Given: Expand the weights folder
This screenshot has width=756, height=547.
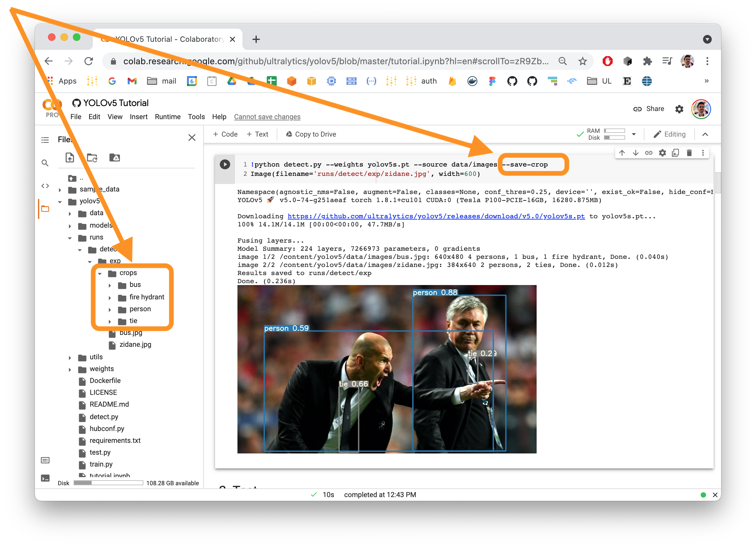Looking at the screenshot, I should (x=70, y=369).
